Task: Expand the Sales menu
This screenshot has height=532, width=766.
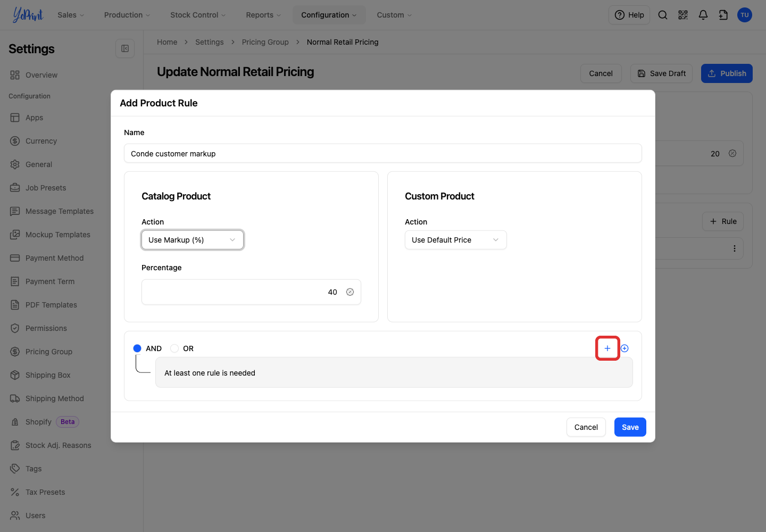Action: pyautogui.click(x=71, y=15)
